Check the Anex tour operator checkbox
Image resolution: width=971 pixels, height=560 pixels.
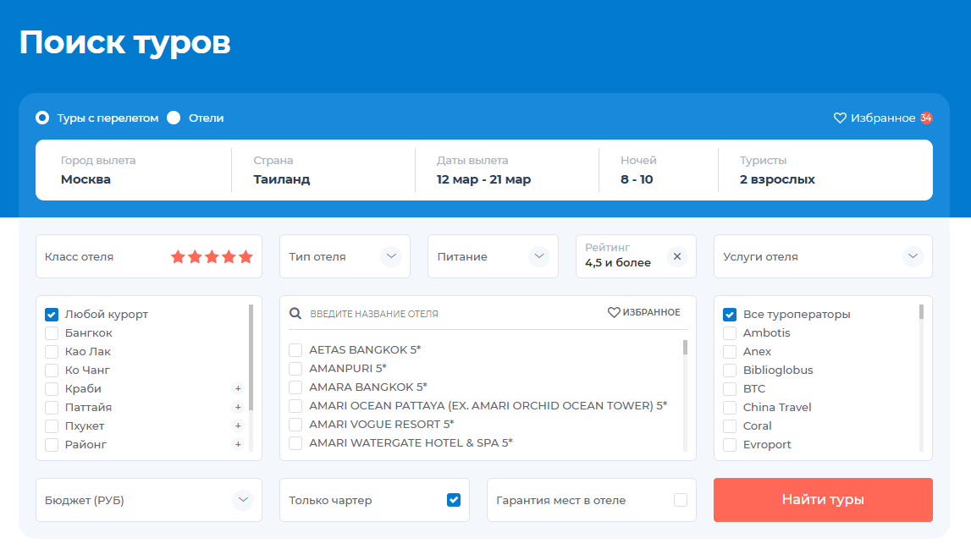(x=729, y=351)
